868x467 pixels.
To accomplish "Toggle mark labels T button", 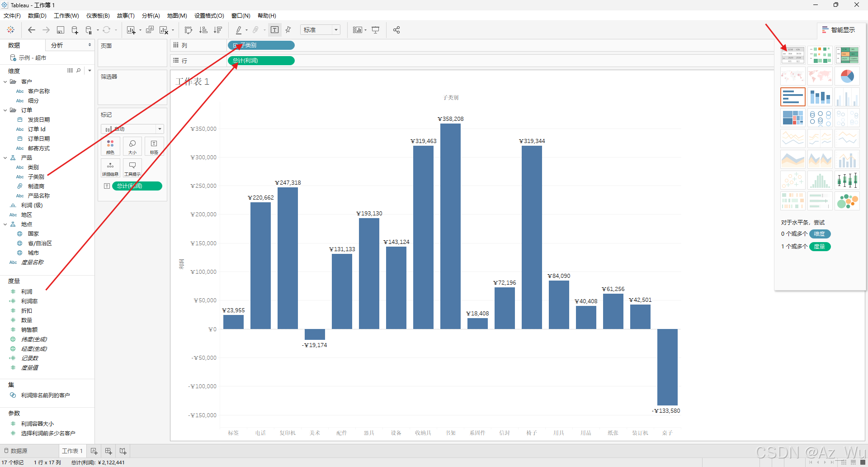I will 275,30.
